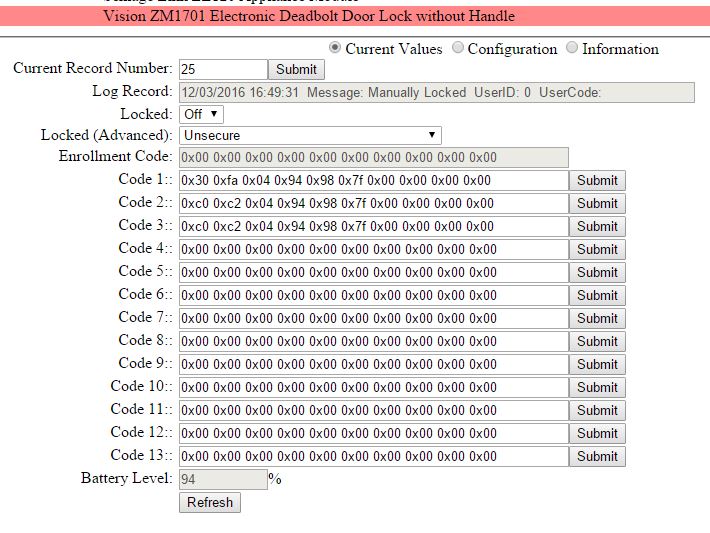This screenshot has height=533, width=710.
Task: Submit the Current Record Number
Action: (296, 69)
